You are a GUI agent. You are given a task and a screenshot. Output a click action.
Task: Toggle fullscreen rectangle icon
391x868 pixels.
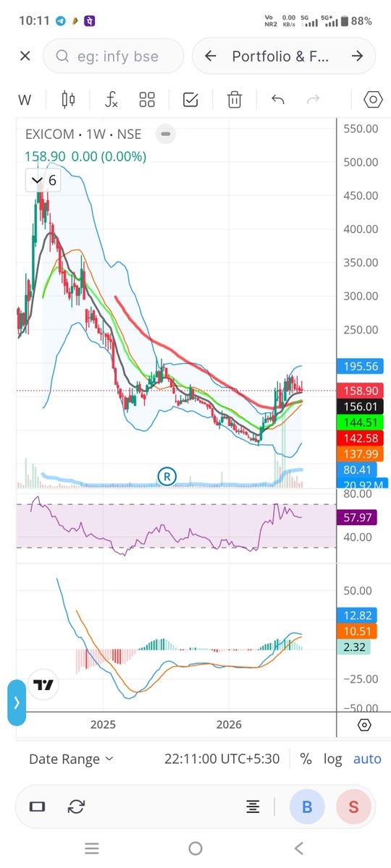[37, 807]
